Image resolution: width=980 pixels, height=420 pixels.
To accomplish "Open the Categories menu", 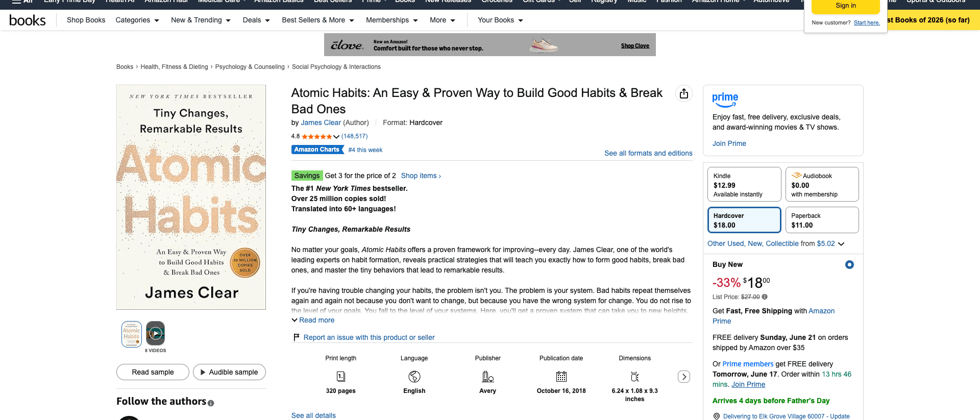I will point(137,20).
